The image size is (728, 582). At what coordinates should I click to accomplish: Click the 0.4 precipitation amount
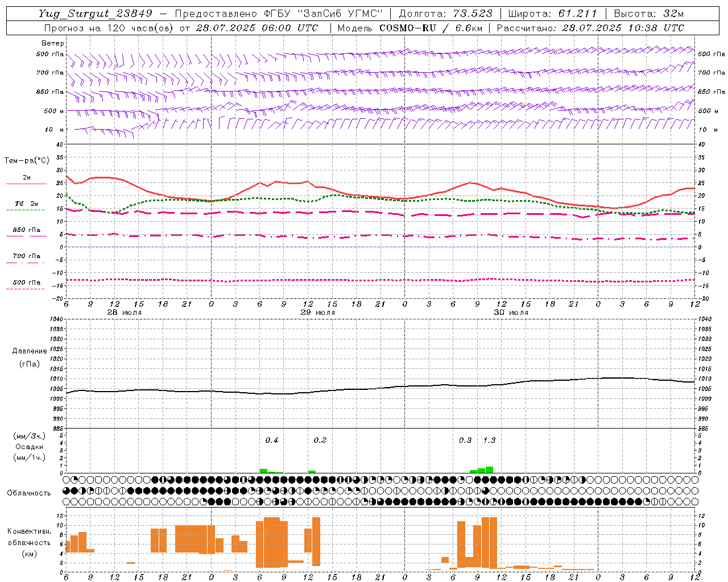tap(272, 440)
